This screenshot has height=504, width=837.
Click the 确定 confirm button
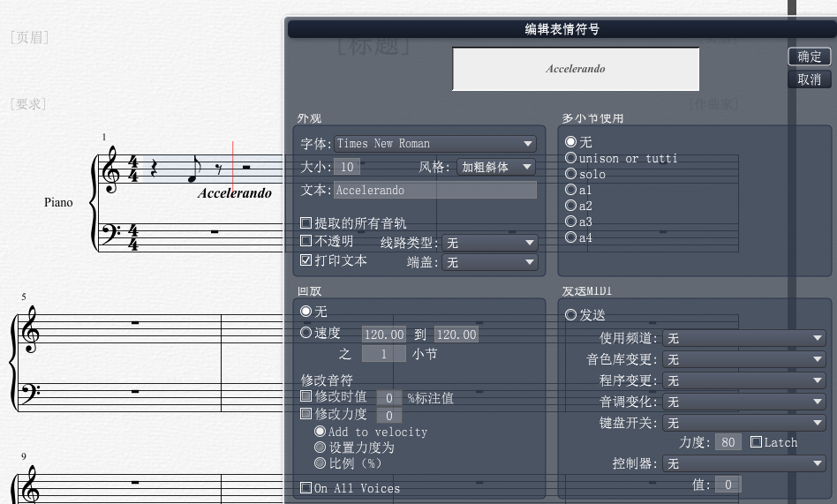click(x=810, y=56)
